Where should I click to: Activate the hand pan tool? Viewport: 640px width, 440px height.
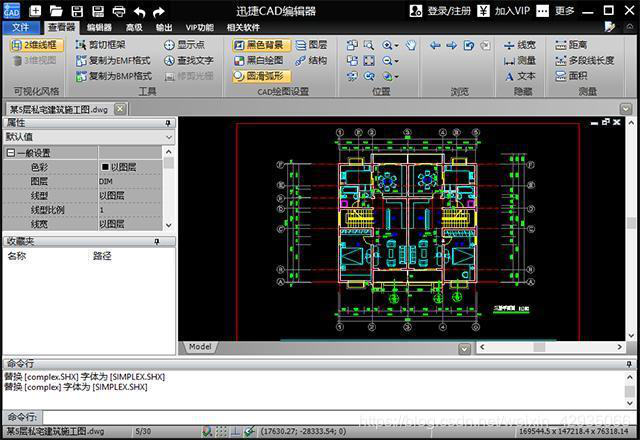pyautogui.click(x=411, y=45)
